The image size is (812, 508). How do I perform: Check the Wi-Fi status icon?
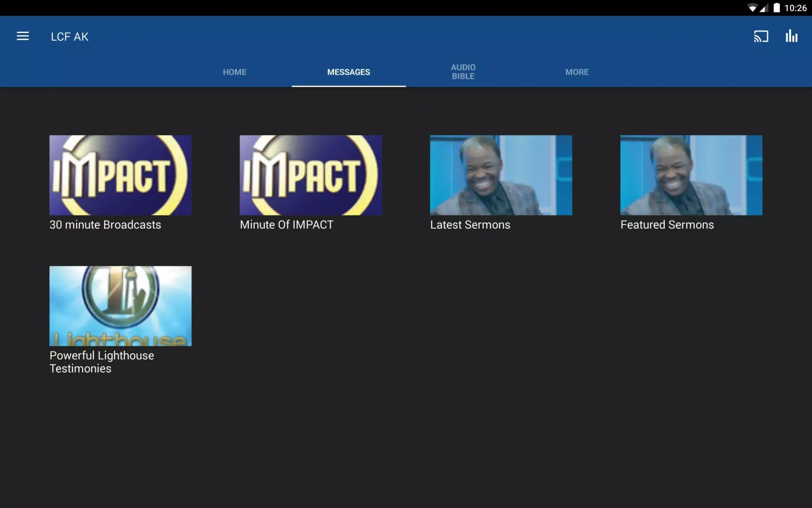pyautogui.click(x=752, y=8)
